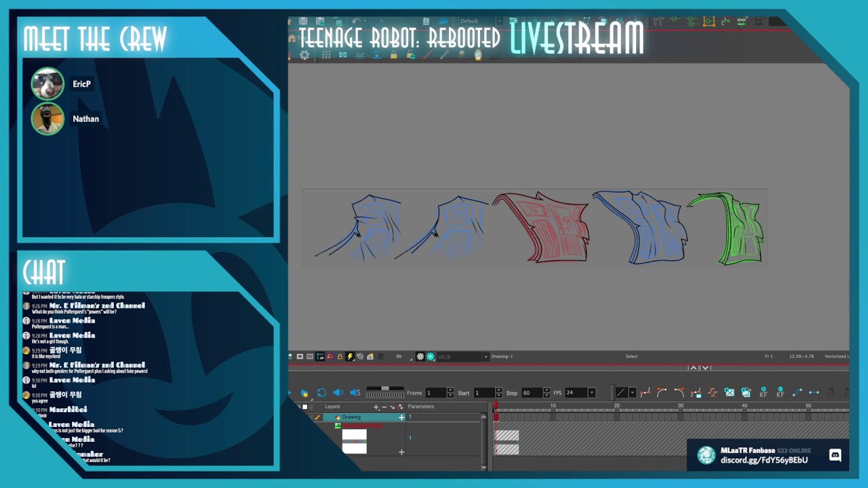Click the Add Keyframe KF plus icon

tap(764, 392)
